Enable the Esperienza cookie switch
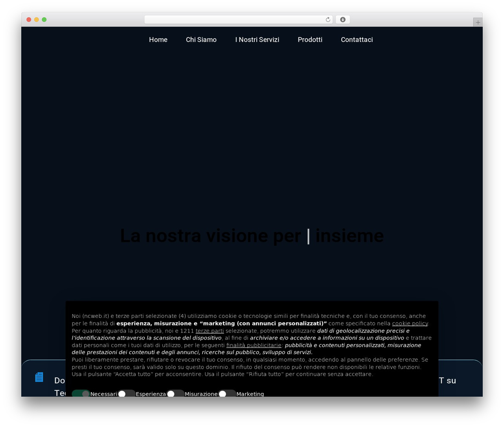Viewport: 504px width, 427px height. pos(126,394)
